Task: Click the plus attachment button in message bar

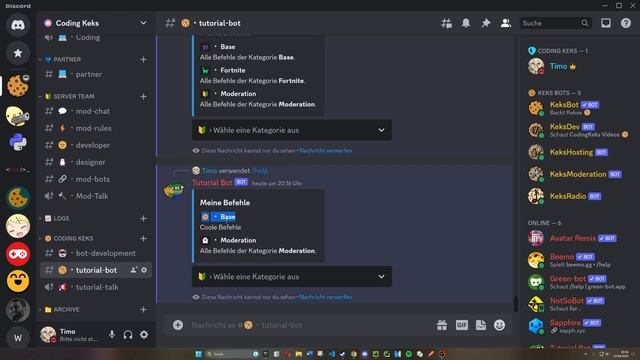Action: (178, 325)
